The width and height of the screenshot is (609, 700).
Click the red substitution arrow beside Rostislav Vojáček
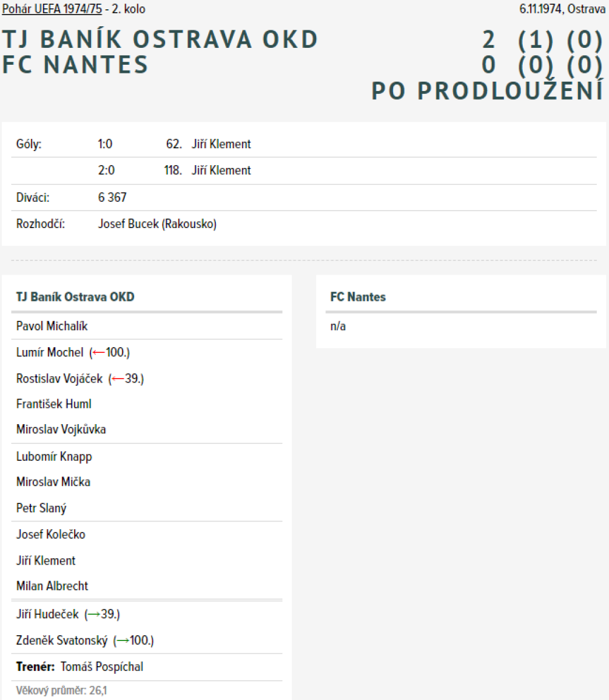[x=118, y=379]
